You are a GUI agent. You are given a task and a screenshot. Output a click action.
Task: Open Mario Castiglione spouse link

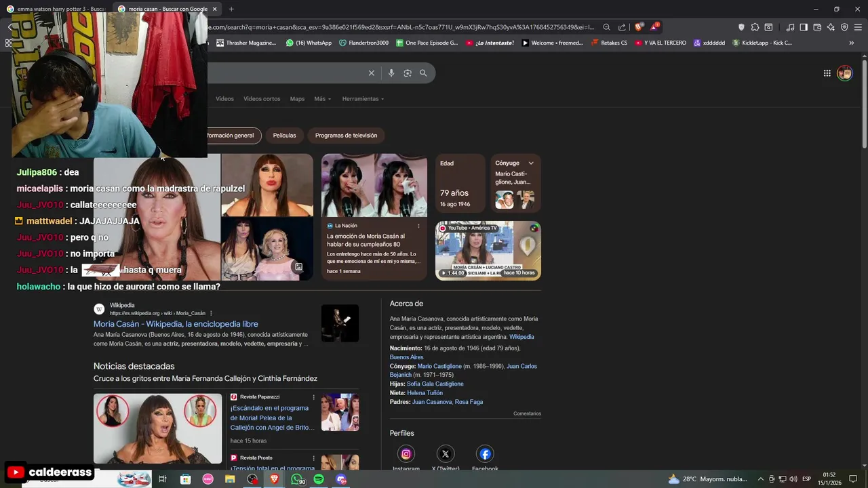click(x=439, y=366)
